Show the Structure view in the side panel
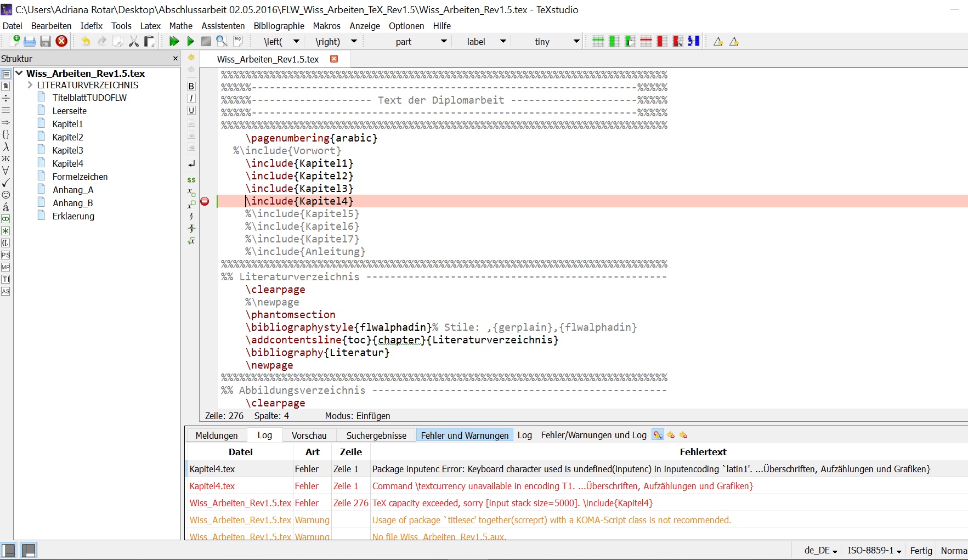This screenshot has width=968, height=560. tap(5, 74)
